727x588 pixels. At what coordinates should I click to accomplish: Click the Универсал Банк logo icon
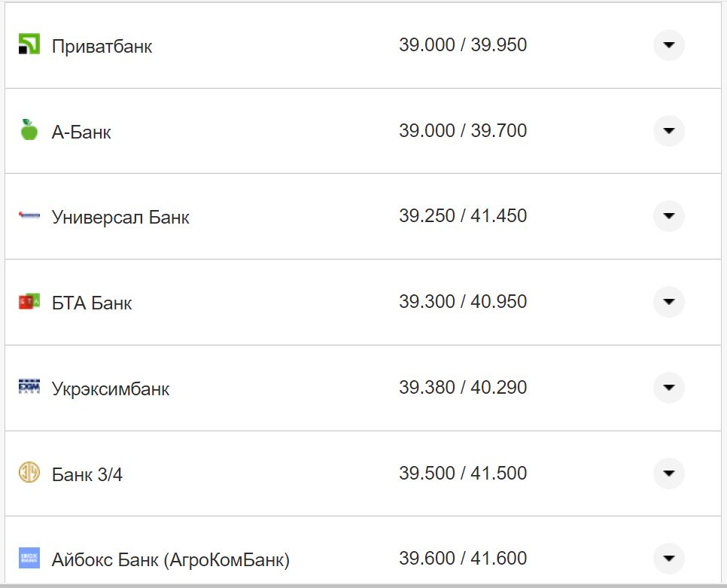[x=29, y=216]
